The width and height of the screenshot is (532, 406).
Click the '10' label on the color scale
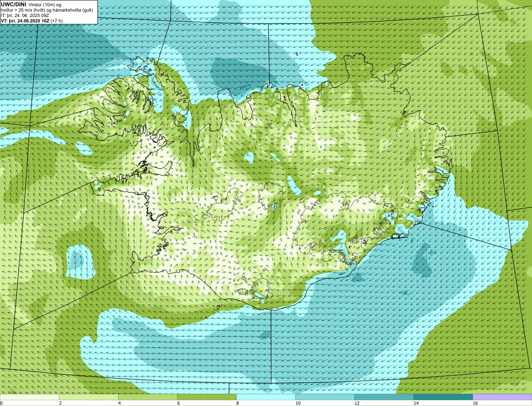pyautogui.click(x=298, y=403)
